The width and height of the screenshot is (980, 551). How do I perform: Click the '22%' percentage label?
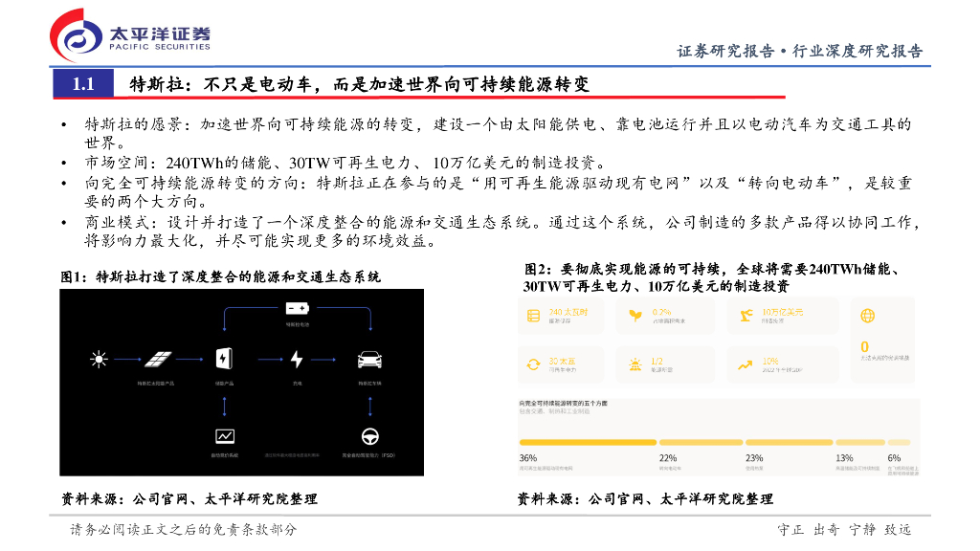[x=668, y=458]
